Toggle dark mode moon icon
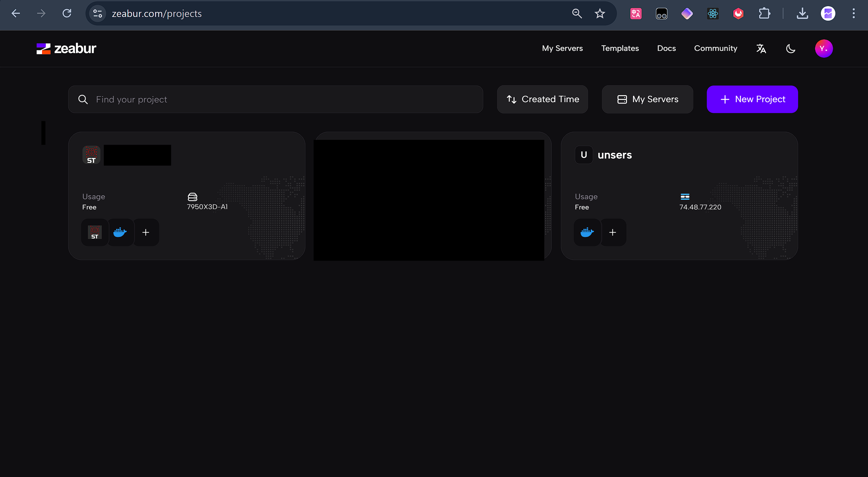 point(790,49)
